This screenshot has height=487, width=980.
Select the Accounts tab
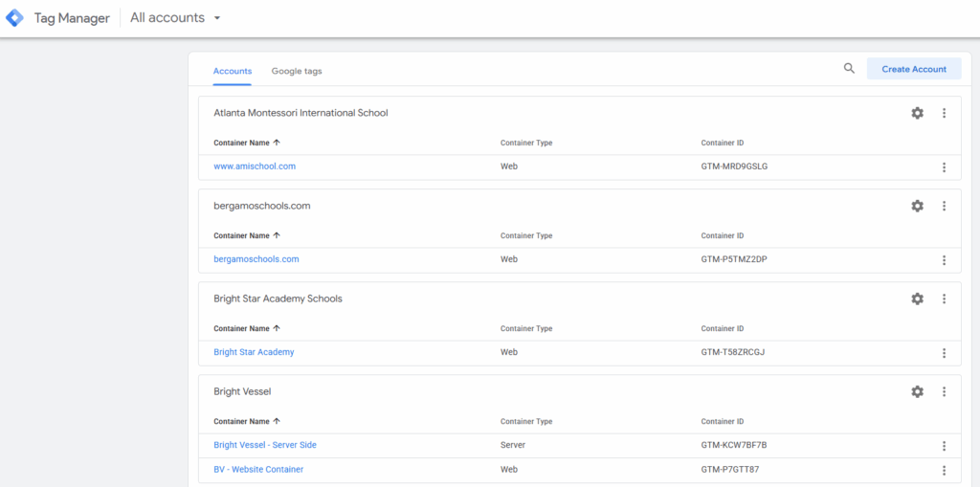(x=233, y=70)
